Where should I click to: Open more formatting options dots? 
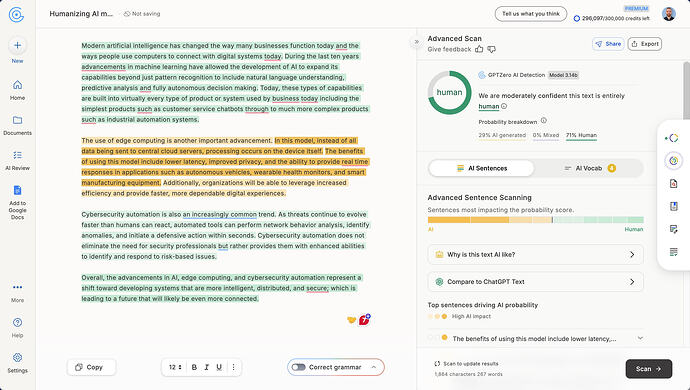tap(233, 367)
